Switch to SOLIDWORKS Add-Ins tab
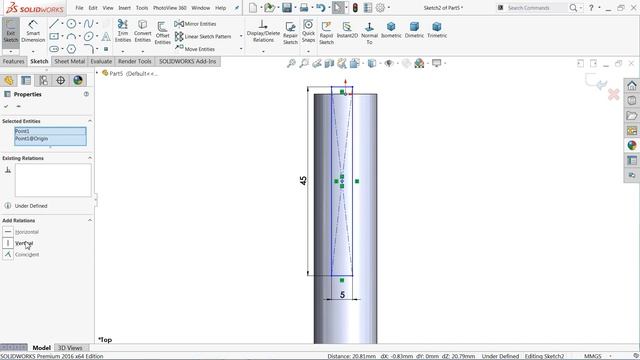The height and width of the screenshot is (360, 640). 187,61
